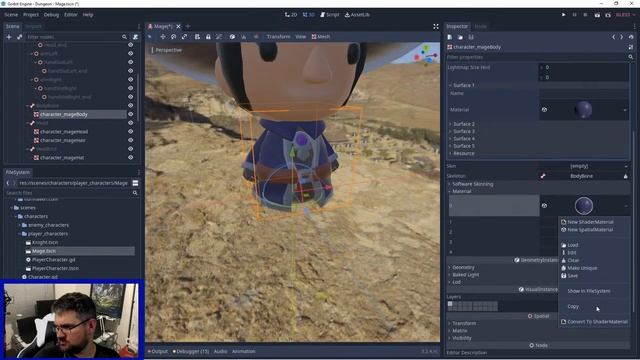Image resolution: width=640 pixels, height=360 pixels.
Task: Click the use local space sphere icon
Action: [232, 37]
